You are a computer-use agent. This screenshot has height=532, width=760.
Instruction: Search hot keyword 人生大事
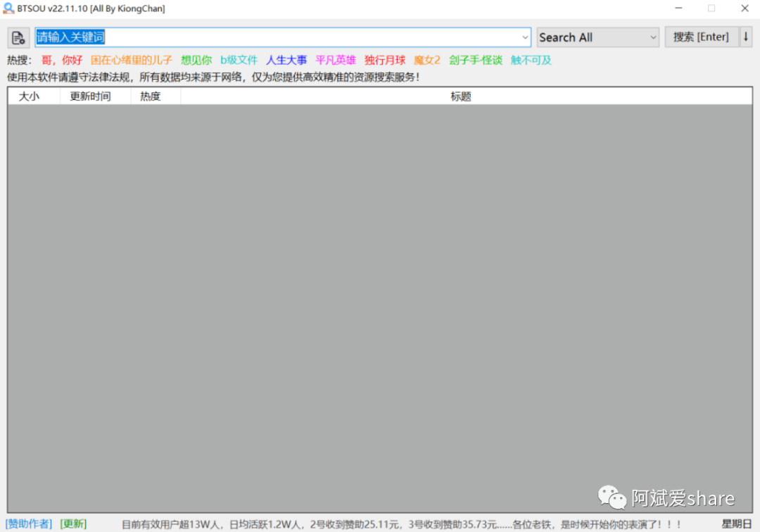286,60
